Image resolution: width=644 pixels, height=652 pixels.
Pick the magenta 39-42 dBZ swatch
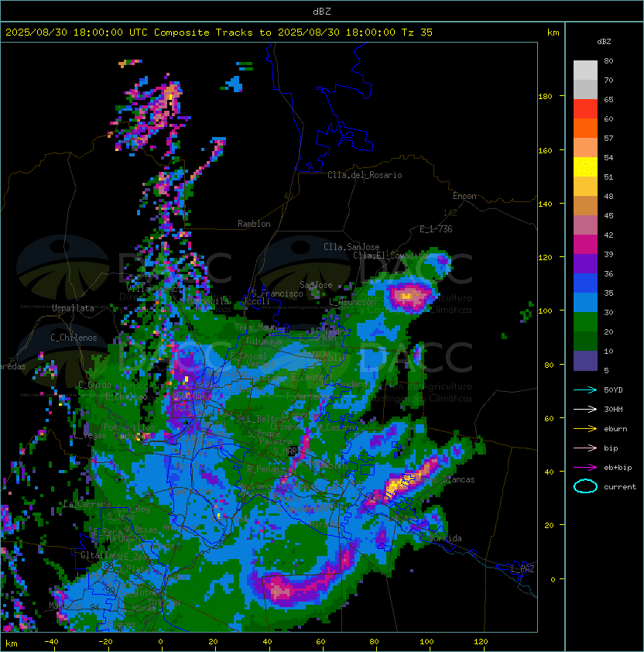(x=585, y=245)
